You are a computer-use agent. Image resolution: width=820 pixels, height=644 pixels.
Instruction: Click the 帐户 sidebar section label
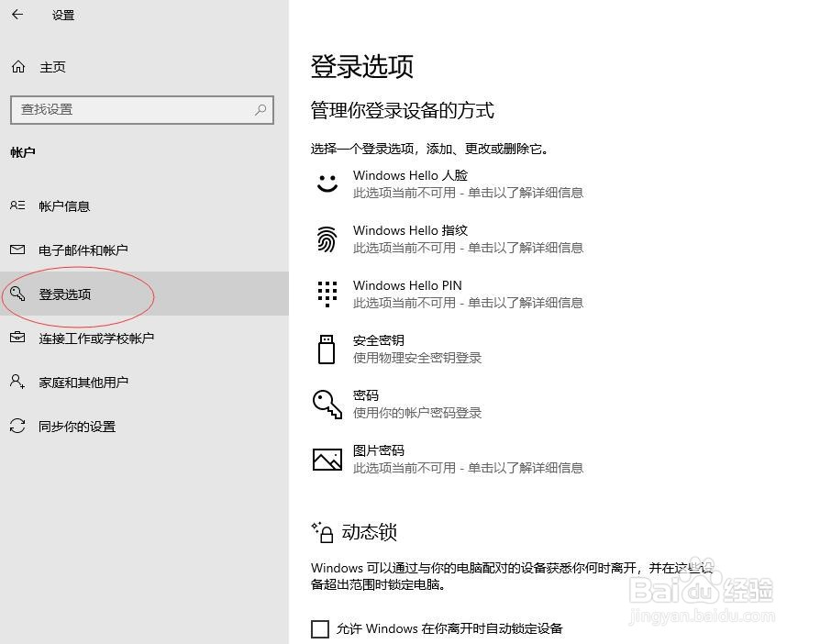tap(23, 152)
